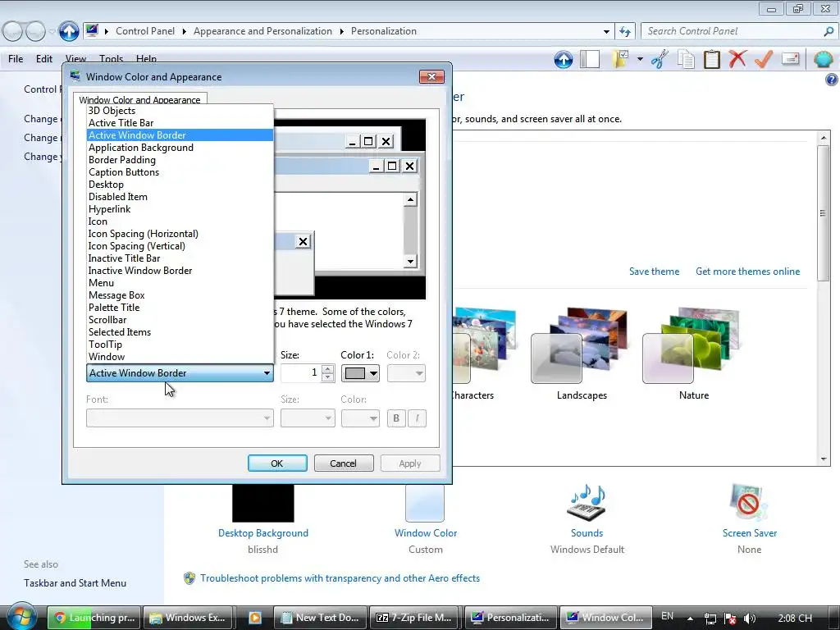Click the Paste clipboard icon
This screenshot has width=840, height=630.
[711, 59]
